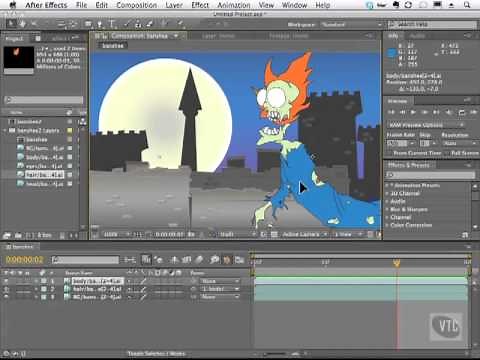Expand the 3D Channel effects category

pyautogui.click(x=387, y=193)
